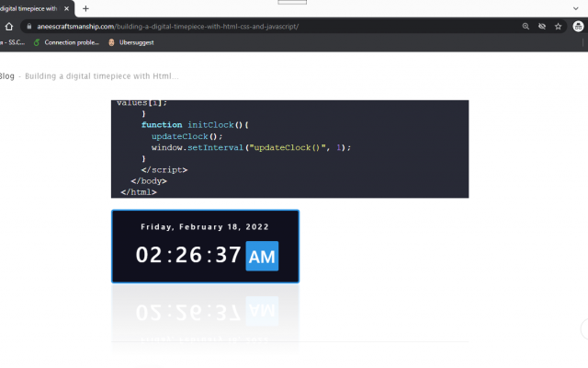This screenshot has height=368, width=588.
Task: Click the browser home icon
Action: pos(9,27)
